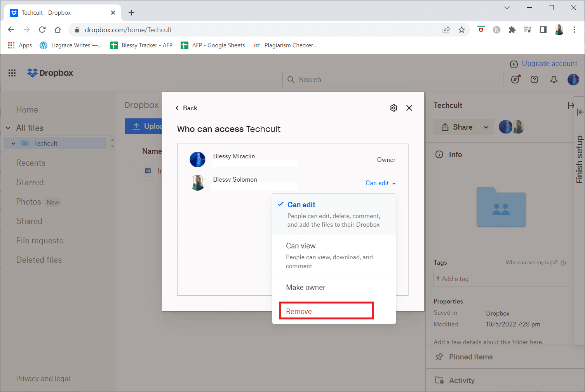Open the sharing settings gear icon
Viewport: 585px width, 392px height.
click(x=393, y=108)
